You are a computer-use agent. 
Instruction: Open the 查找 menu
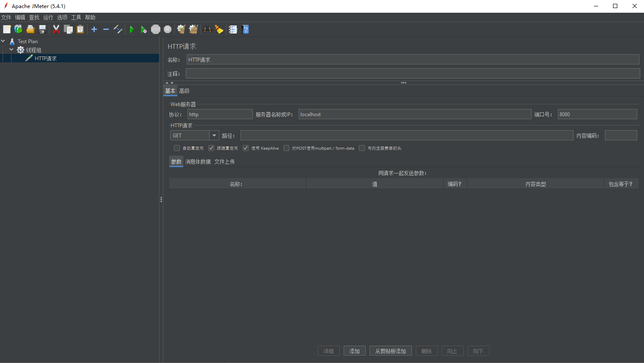[34, 17]
